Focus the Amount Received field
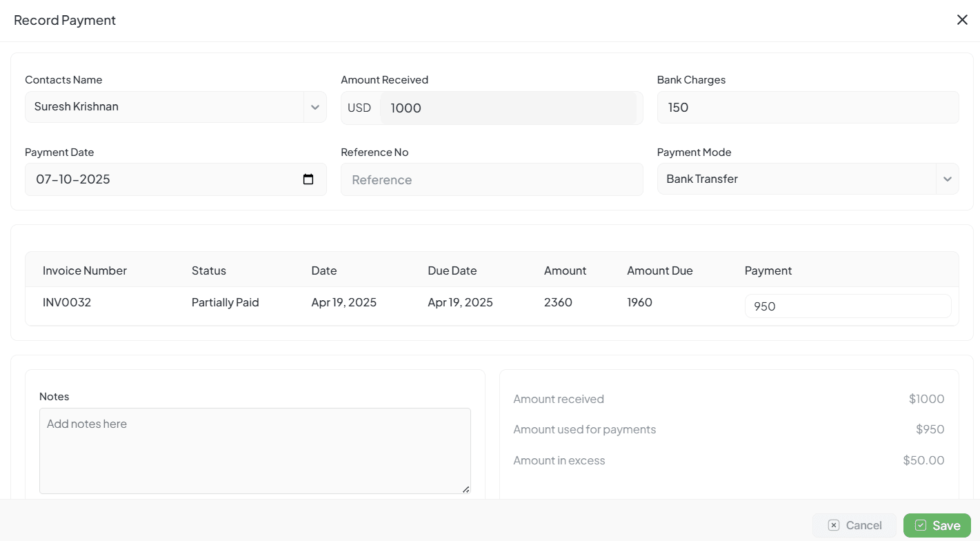Screen dimensions: 980x541 pyautogui.click(x=508, y=108)
